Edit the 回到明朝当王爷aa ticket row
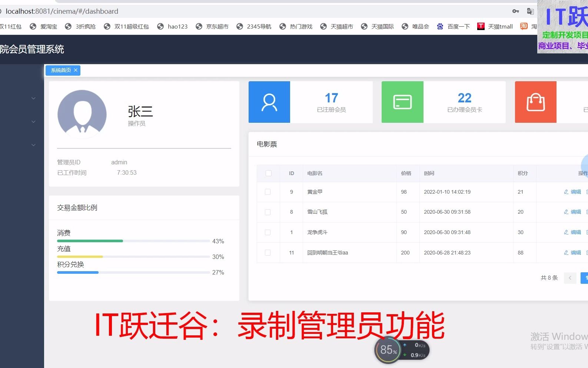This screenshot has height=368, width=588. click(x=572, y=253)
